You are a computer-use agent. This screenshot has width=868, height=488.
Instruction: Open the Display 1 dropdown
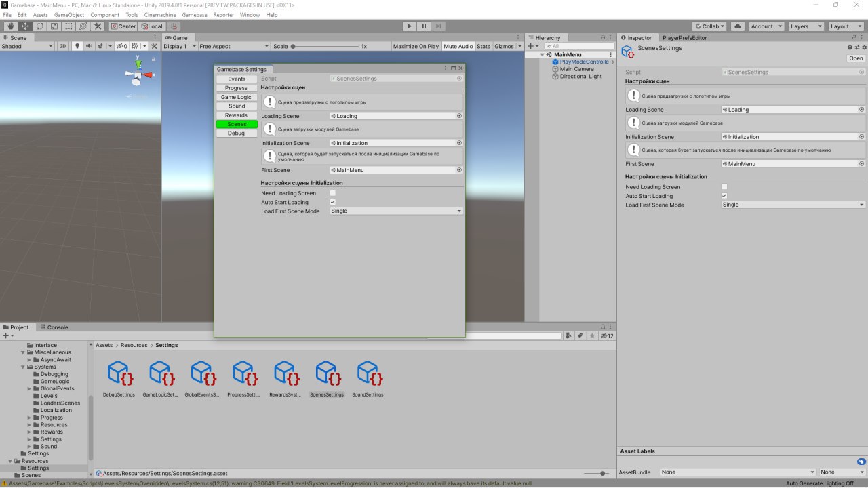coord(179,46)
